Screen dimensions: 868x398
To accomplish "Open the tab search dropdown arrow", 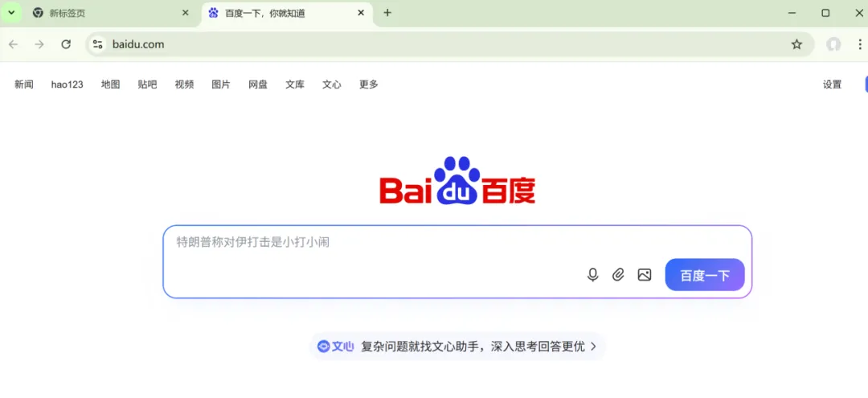I will [11, 13].
